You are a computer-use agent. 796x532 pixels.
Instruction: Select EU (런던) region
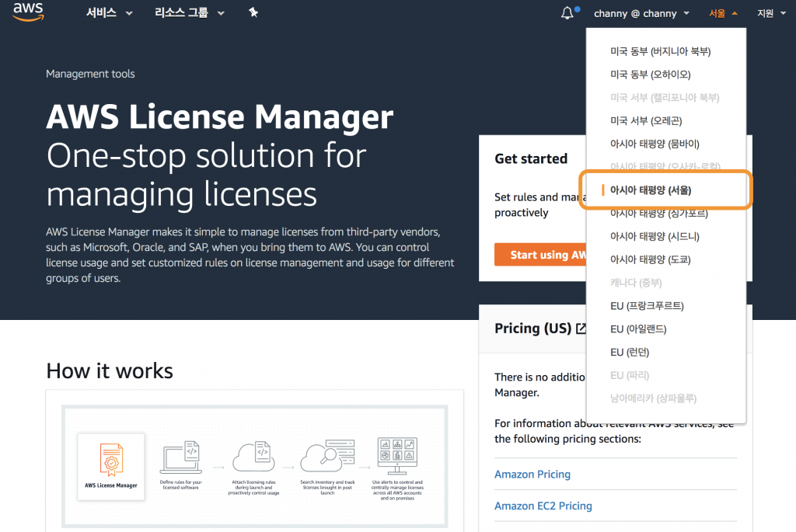pyautogui.click(x=630, y=353)
